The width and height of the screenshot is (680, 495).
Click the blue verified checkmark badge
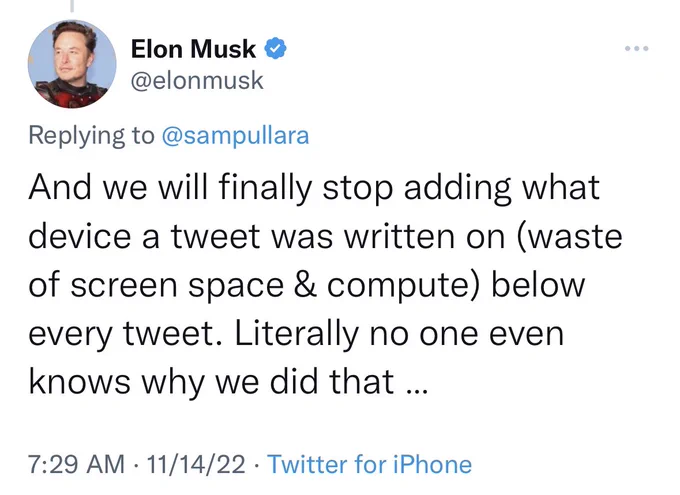click(275, 48)
